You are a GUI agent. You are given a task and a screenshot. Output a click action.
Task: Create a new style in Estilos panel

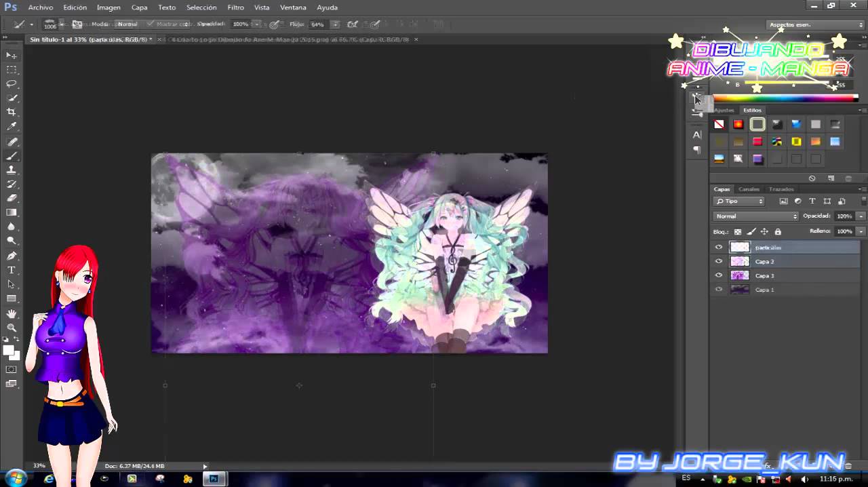831,178
